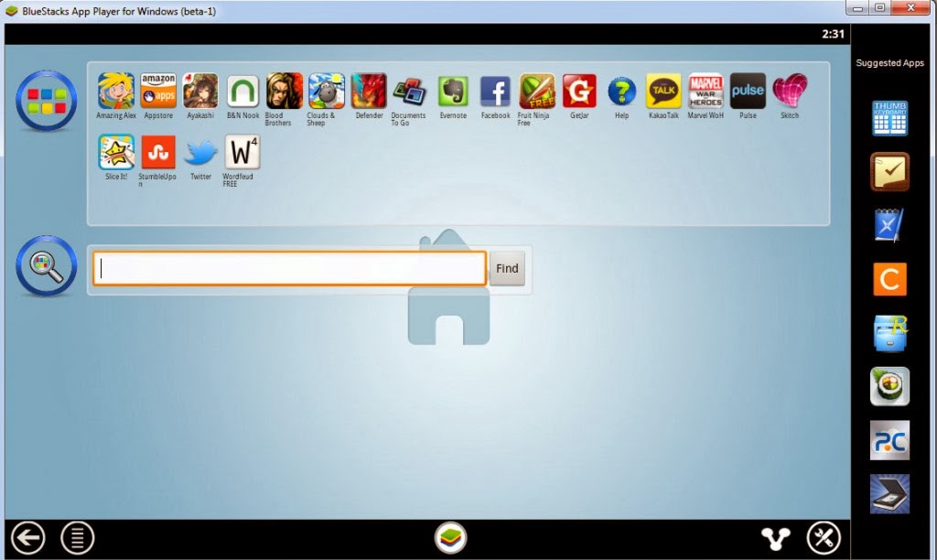Open suggested PC app

(889, 440)
